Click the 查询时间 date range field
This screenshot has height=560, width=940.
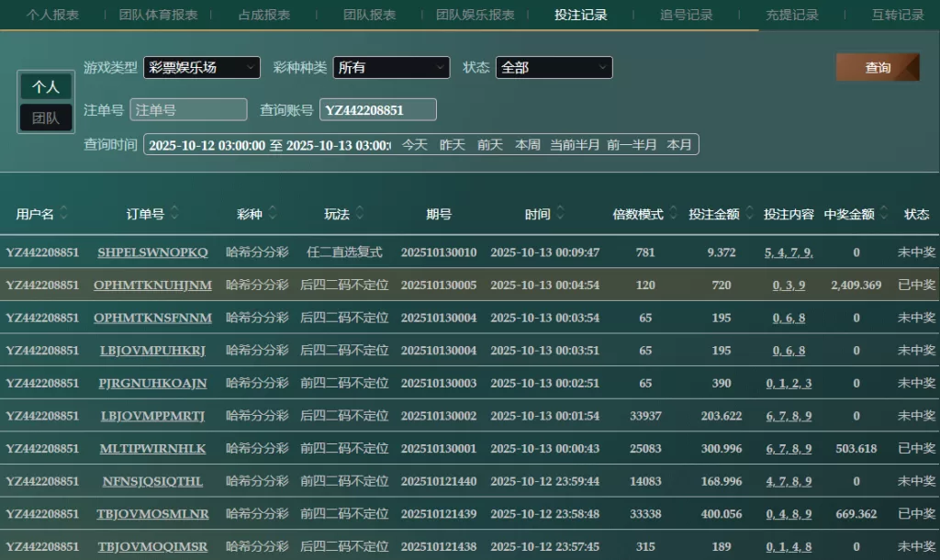[x=268, y=145]
